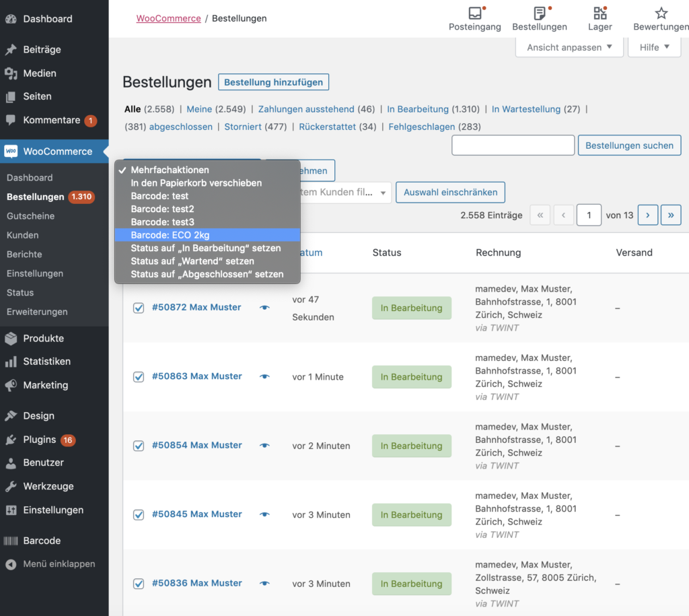Uncheck the checkbox for order #50863

(139, 377)
